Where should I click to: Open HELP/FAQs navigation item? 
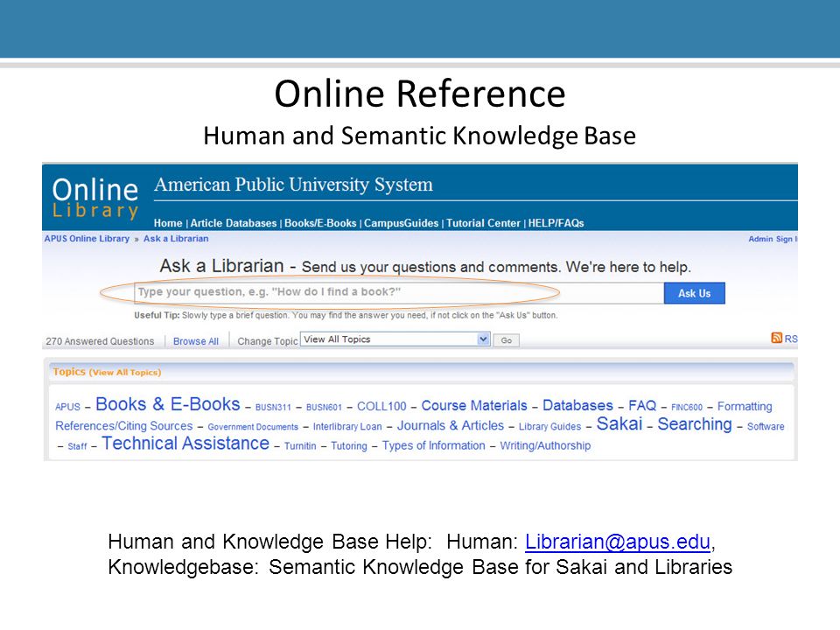tap(556, 223)
